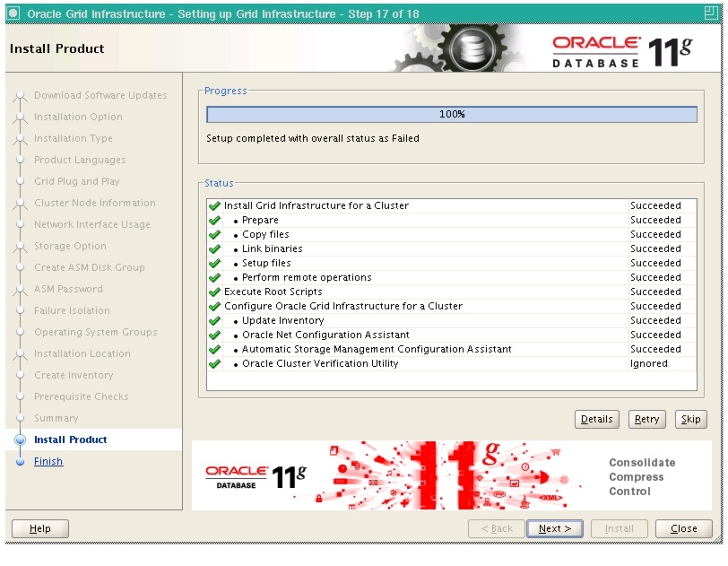Image resolution: width=728 pixels, height=566 pixels.
Task: Click Automatic Storage Management Configuration Assistant text
Action: (x=377, y=350)
